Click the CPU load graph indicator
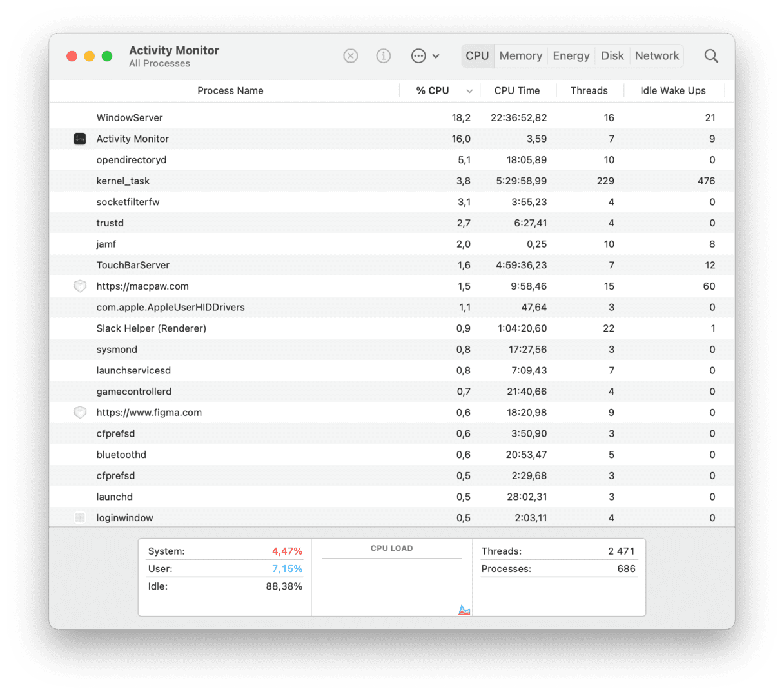This screenshot has height=694, width=784. 464,610
